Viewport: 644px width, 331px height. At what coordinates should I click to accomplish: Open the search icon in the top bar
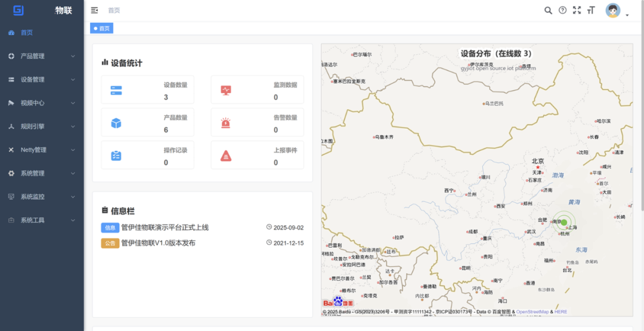coord(548,10)
